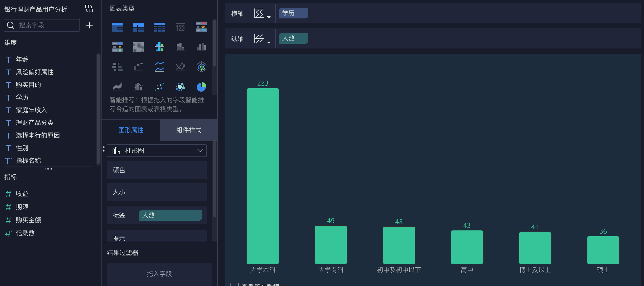This screenshot has width=644, height=286.
Task: Select the pie chart type
Action: pyautogui.click(x=202, y=87)
